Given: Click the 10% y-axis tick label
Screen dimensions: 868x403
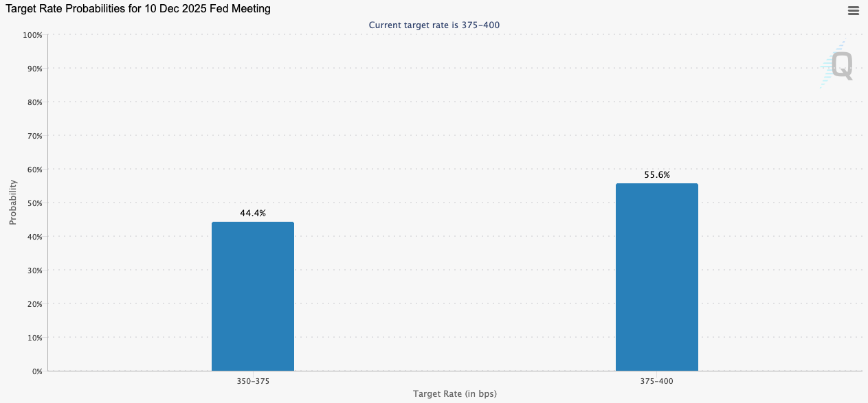Looking at the screenshot, I should tap(34, 338).
